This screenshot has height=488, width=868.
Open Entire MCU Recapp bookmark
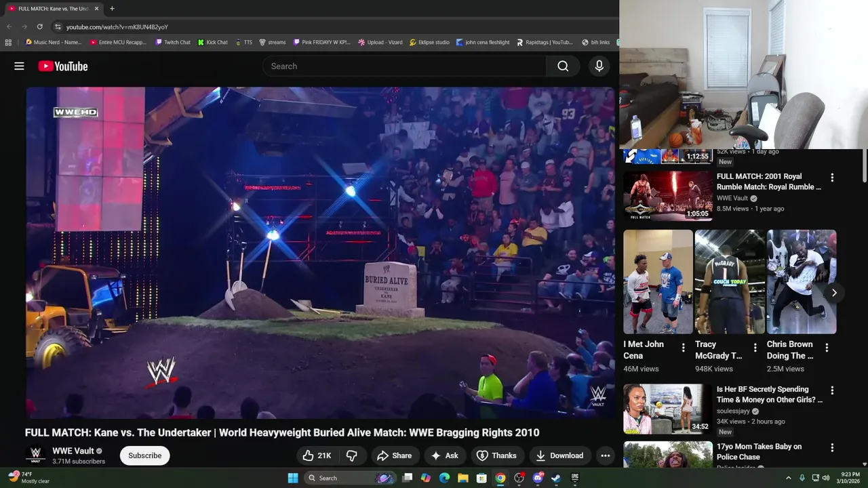pyautogui.click(x=118, y=42)
